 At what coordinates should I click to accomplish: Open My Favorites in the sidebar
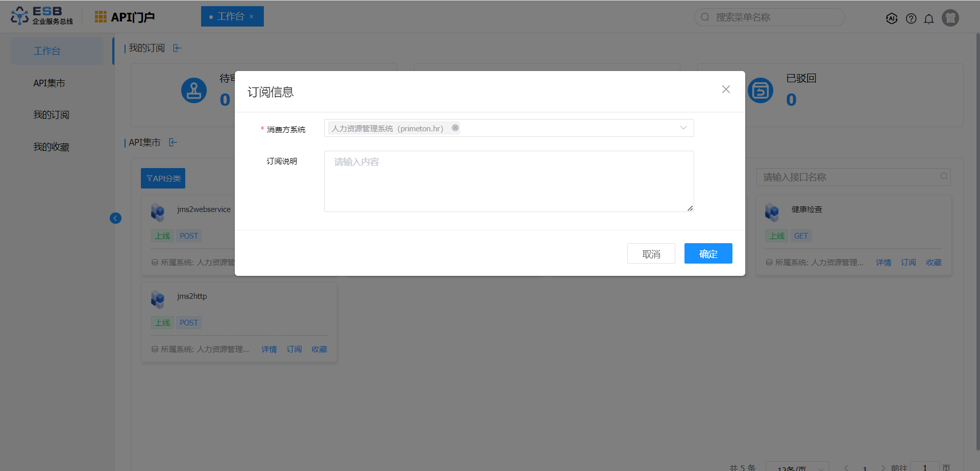pyautogui.click(x=51, y=147)
